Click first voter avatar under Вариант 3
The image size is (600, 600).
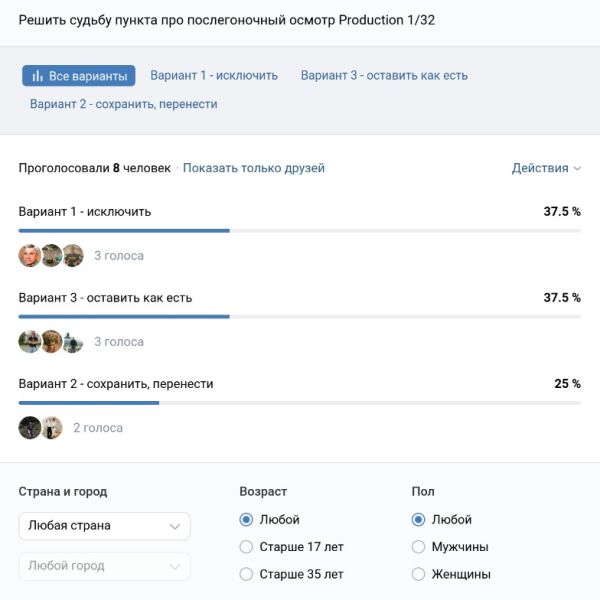30,341
